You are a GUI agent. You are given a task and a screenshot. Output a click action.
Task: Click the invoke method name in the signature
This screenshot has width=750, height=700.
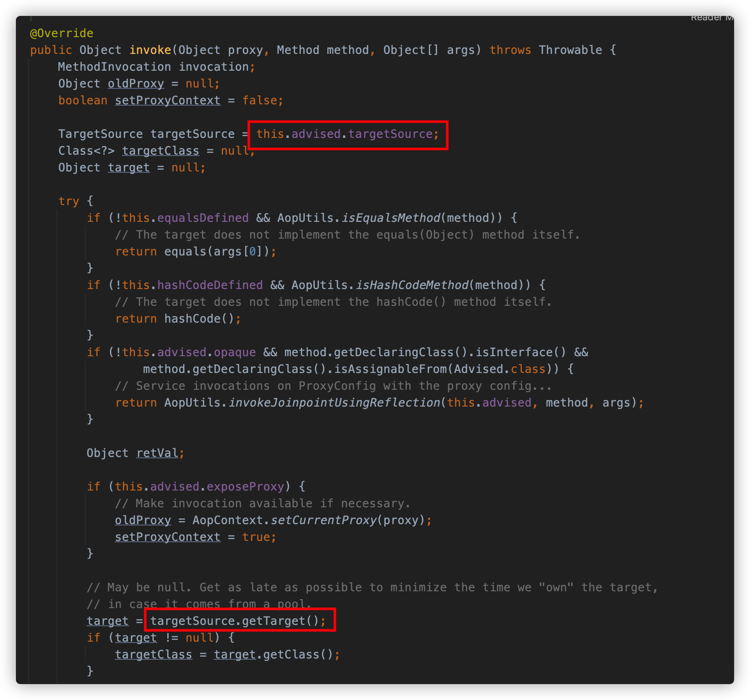(x=150, y=50)
